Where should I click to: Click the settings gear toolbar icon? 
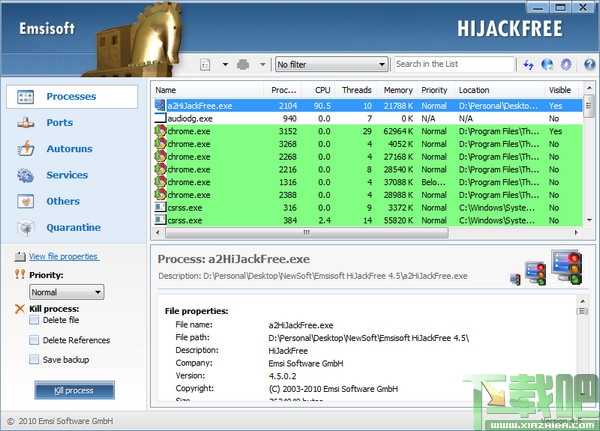tap(566, 64)
